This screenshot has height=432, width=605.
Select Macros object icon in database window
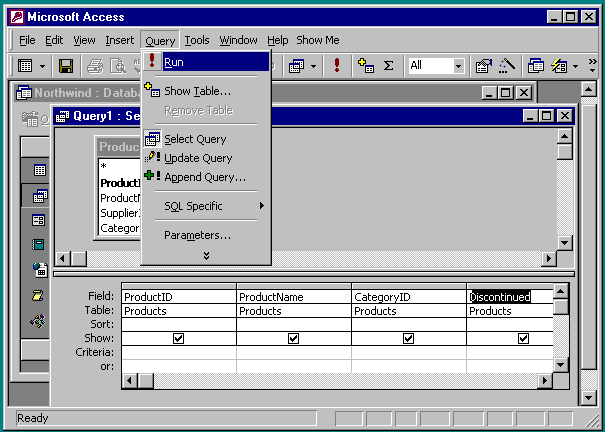(38, 295)
